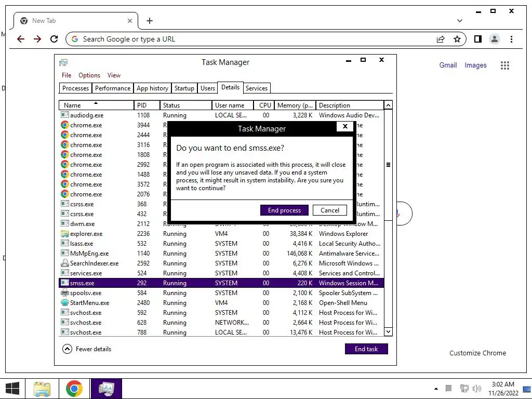Switch to the App history tab

[152, 88]
